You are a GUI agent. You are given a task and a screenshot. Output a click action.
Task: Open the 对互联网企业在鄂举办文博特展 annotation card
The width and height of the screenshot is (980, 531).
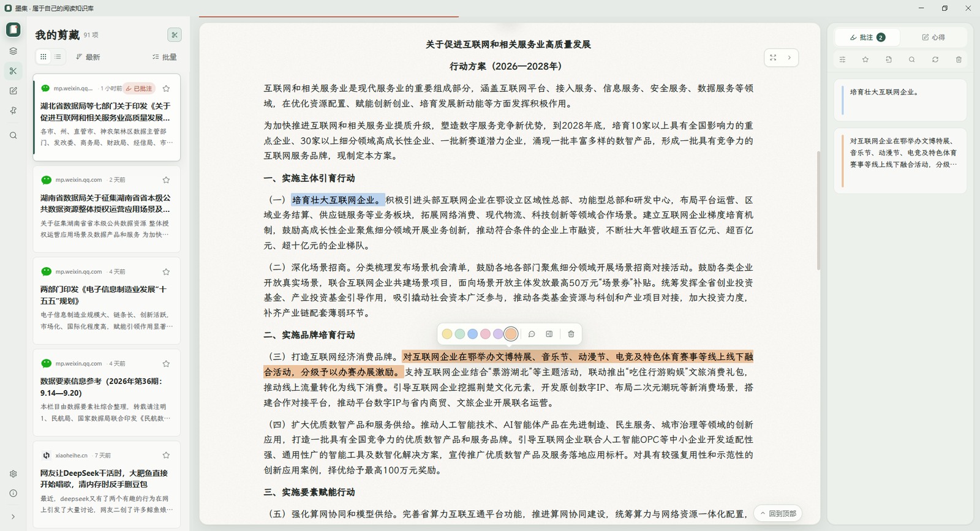[x=900, y=160]
